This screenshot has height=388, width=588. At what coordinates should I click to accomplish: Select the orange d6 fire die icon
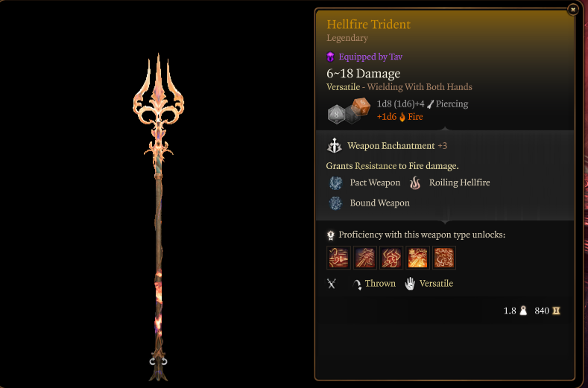click(361, 106)
